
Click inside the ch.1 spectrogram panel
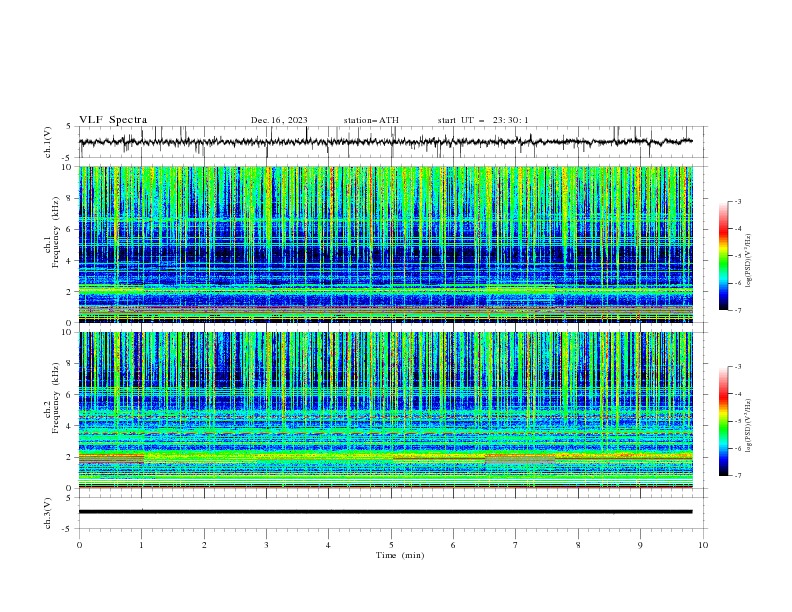pyautogui.click(x=385, y=244)
